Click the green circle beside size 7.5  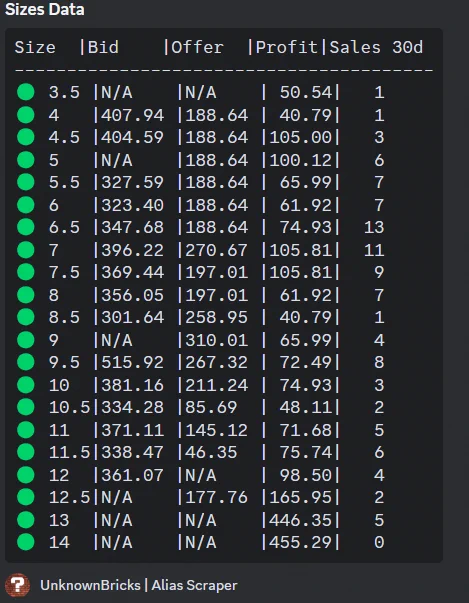click(x=26, y=272)
